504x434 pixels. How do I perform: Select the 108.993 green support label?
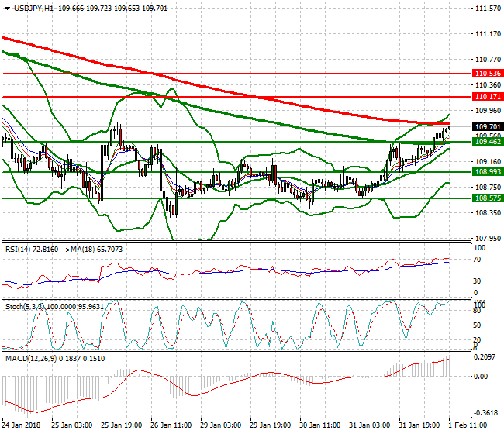[x=488, y=172]
